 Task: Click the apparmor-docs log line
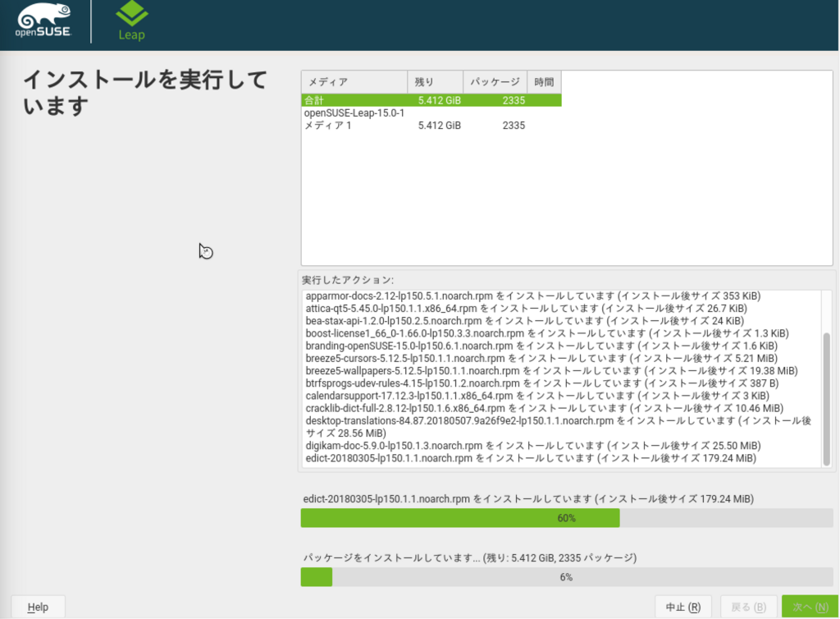pyautogui.click(x=533, y=296)
